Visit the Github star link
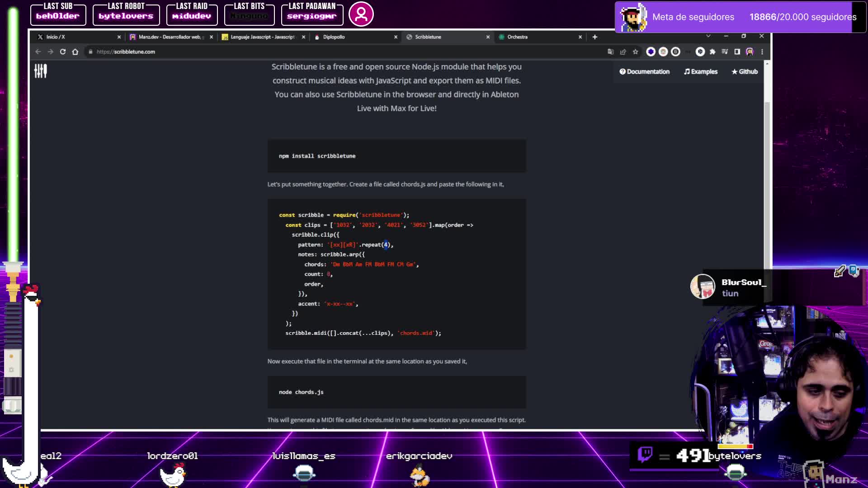Viewport: 868px width, 488px height. [745, 71]
